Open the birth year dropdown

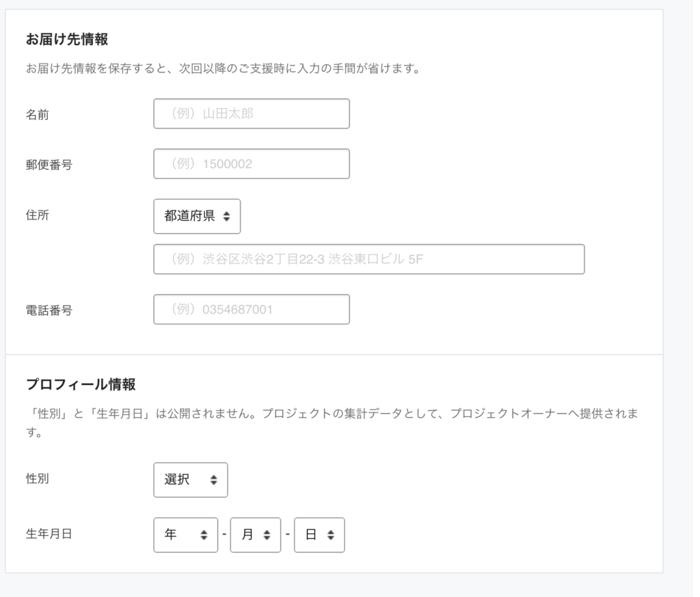[185, 535]
